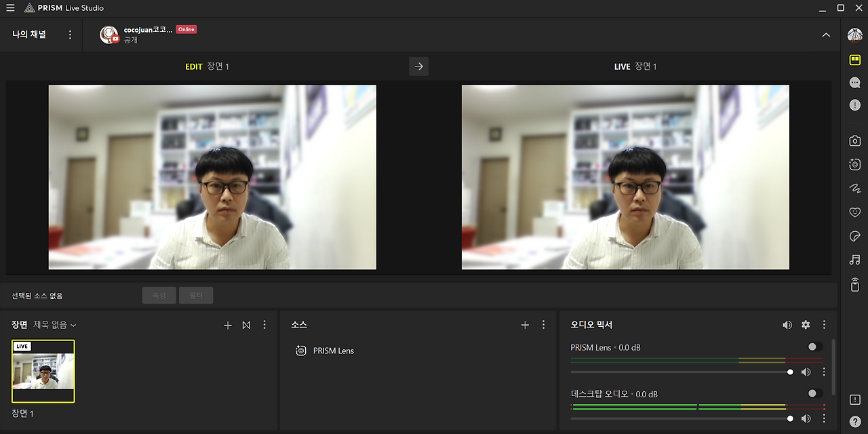This screenshot has height=434, width=868.
Task: Open the 소스 panel options menu
Action: (x=543, y=325)
